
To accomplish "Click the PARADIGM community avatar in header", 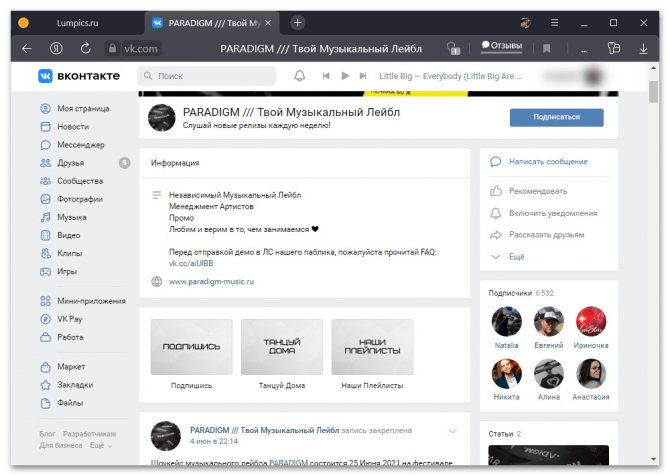I will [162, 118].
